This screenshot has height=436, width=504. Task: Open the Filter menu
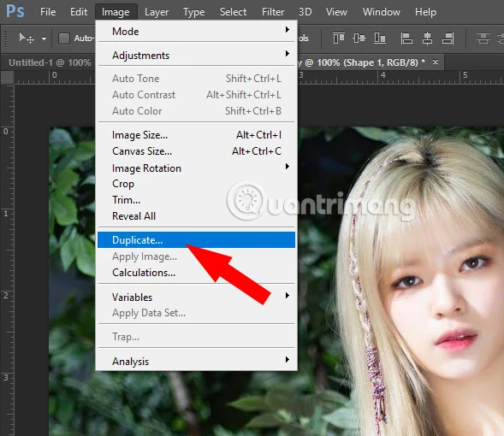pyautogui.click(x=273, y=12)
